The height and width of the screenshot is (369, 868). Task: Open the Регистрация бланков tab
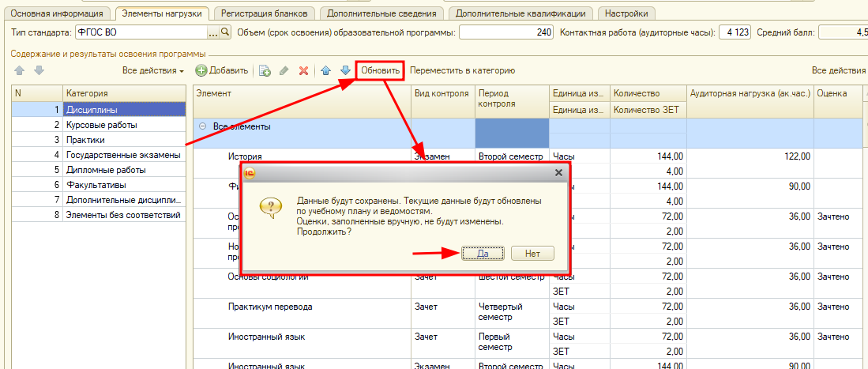point(265,13)
